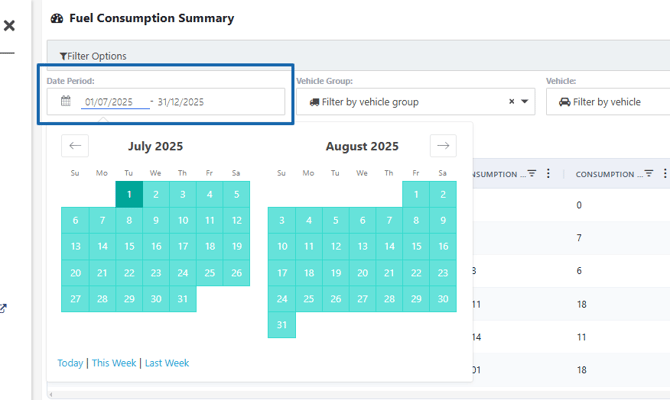This screenshot has width=670, height=400.
Task: Select July 15 in the calendar
Action: (129, 246)
